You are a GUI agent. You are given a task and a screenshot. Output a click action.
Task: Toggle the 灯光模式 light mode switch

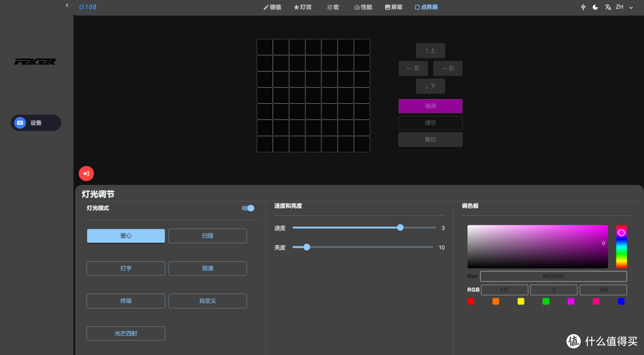pyautogui.click(x=248, y=208)
